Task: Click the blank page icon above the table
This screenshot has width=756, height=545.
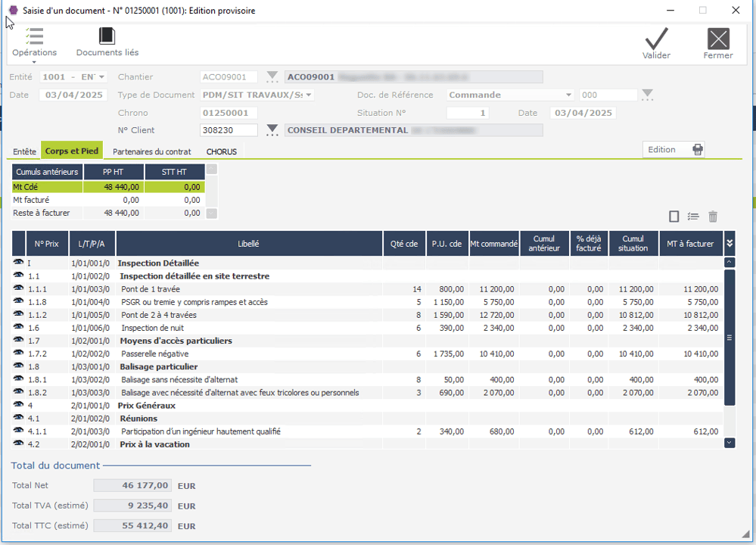Action: coord(673,216)
